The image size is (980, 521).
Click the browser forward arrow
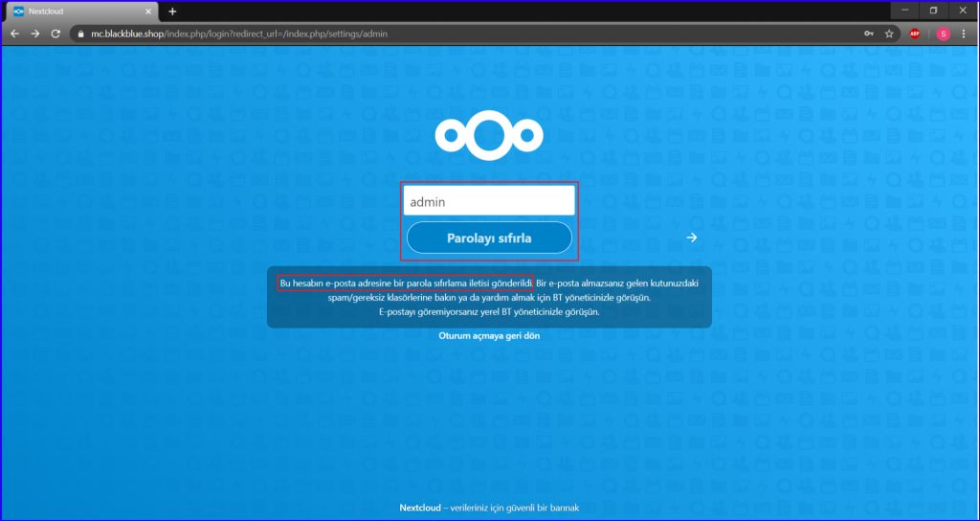point(35,34)
